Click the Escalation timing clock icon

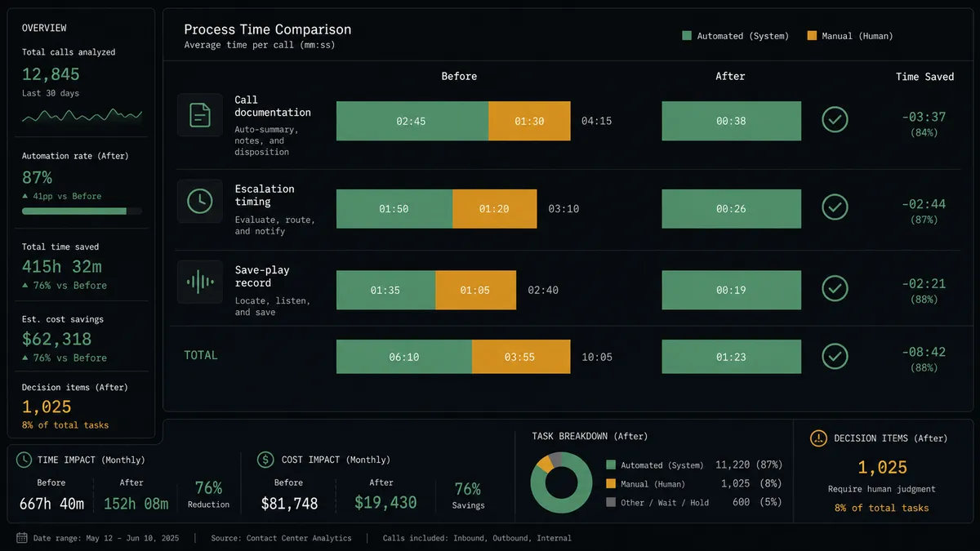coord(199,201)
